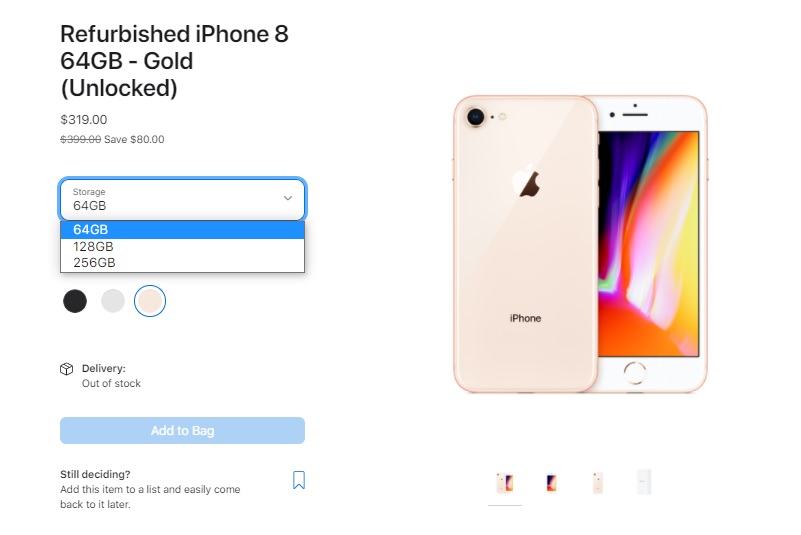Viewport: 801px width, 535px height.
Task: Select 64GB in the storage list
Action: [182, 230]
